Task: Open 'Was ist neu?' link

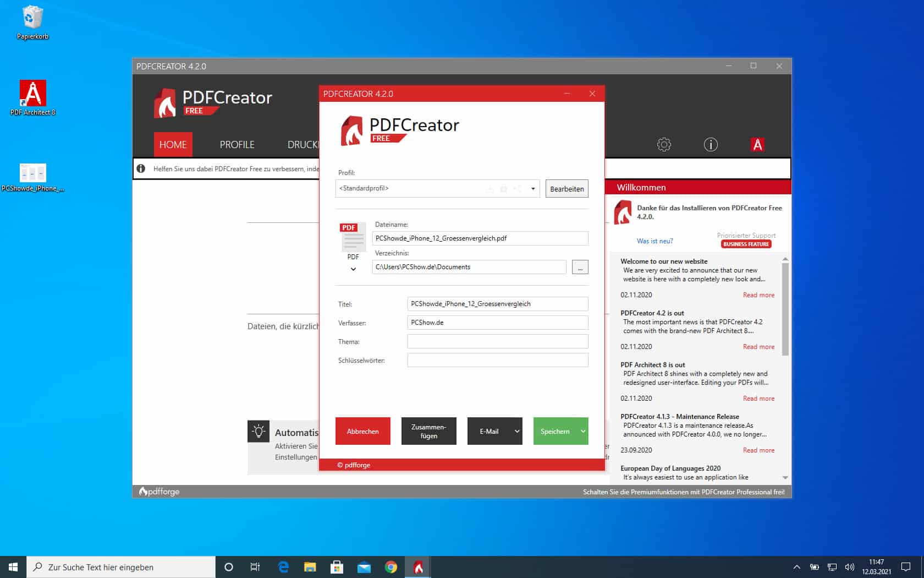Action: (x=654, y=241)
